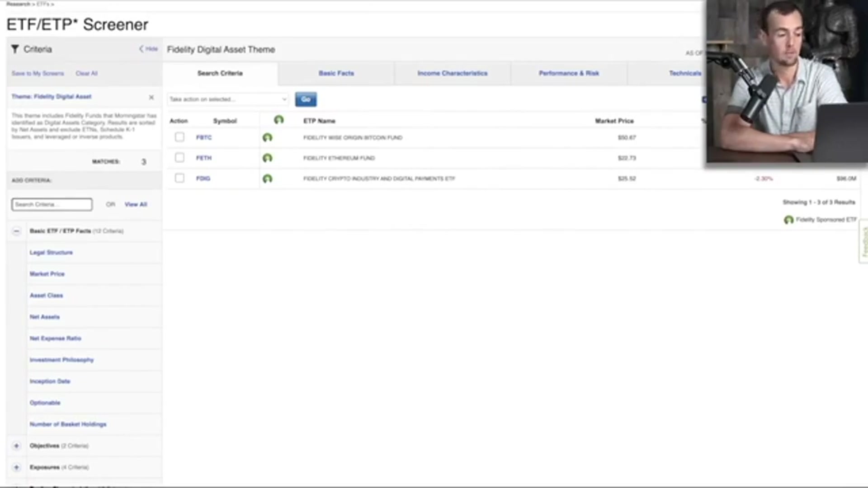Add the Inception Date criterion

click(50, 381)
